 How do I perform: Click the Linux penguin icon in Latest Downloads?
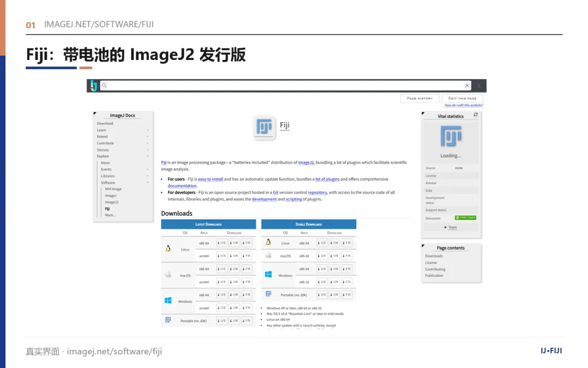tap(168, 248)
